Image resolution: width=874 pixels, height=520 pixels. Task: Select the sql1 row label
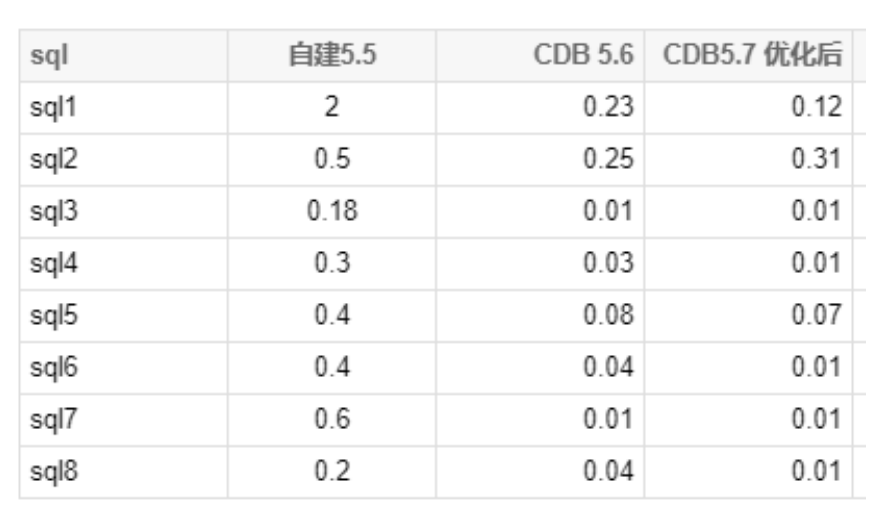[x=47, y=108]
